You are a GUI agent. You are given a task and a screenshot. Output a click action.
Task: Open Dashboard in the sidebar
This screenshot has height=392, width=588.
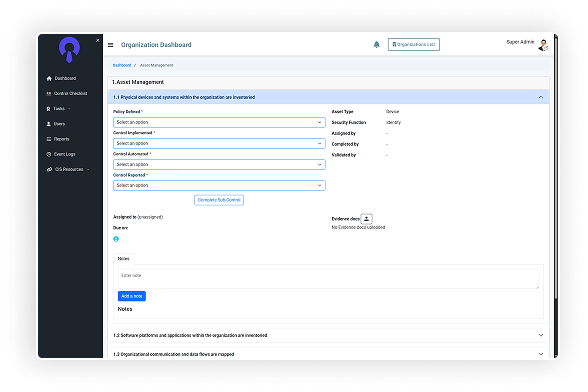pyautogui.click(x=65, y=78)
